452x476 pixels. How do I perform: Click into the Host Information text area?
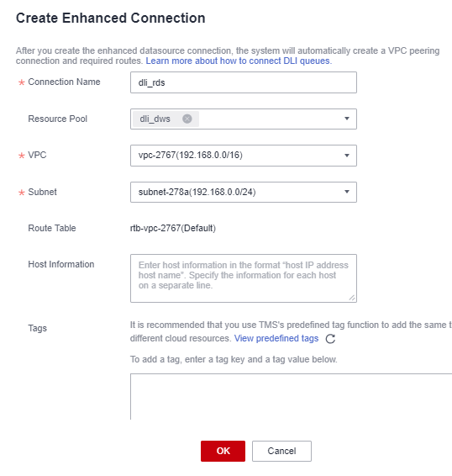[x=244, y=278]
